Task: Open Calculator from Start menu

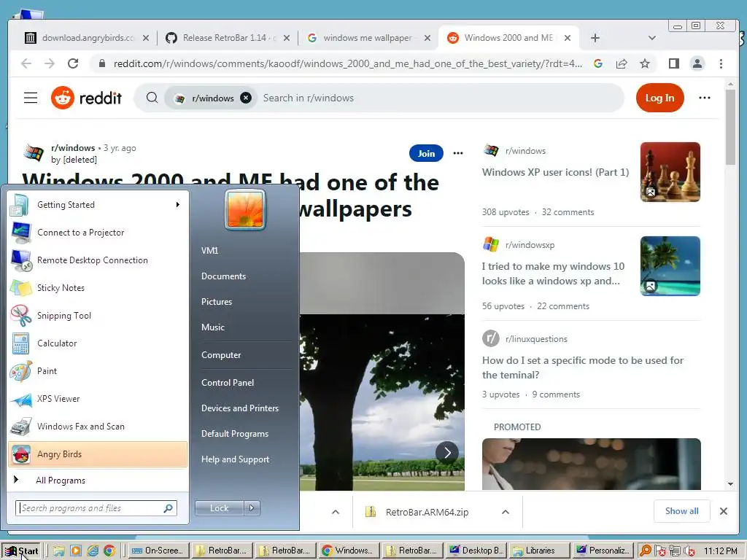Action: (98, 343)
